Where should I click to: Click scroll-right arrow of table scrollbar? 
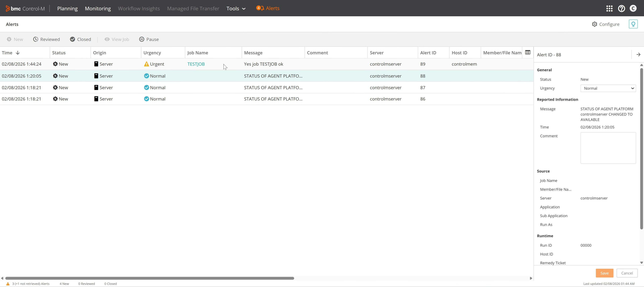pos(531,278)
